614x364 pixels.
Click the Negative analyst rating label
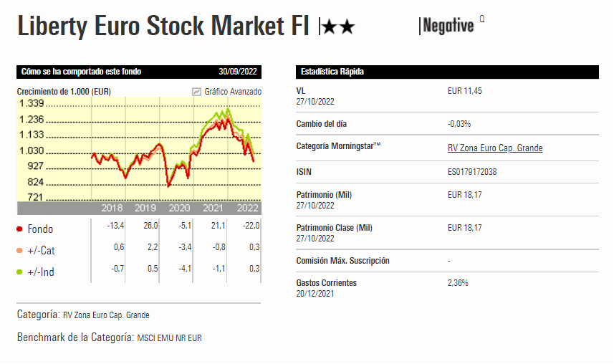[x=448, y=27]
